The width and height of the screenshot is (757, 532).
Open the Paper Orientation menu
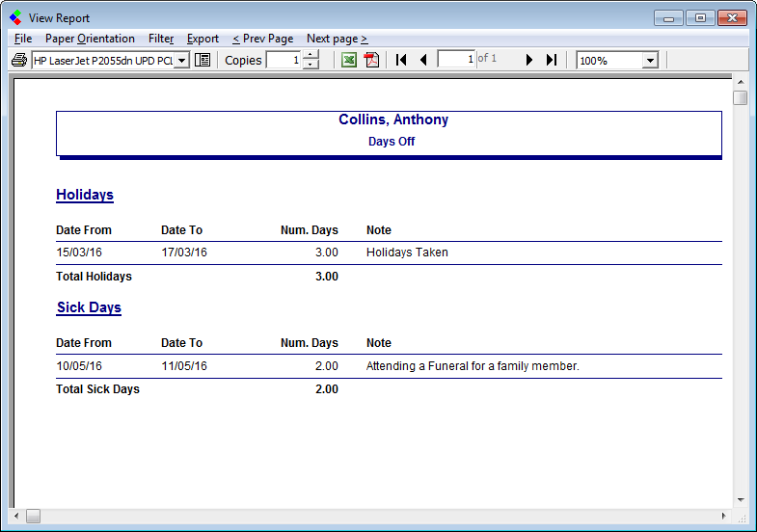90,39
